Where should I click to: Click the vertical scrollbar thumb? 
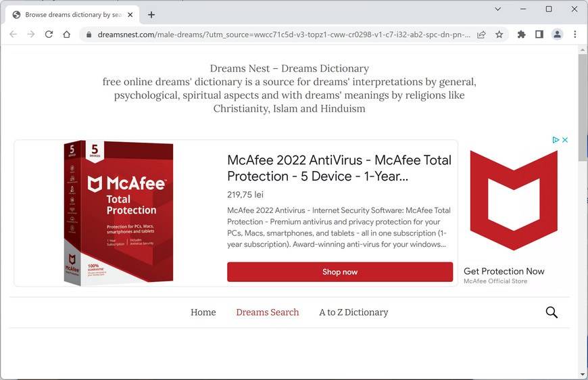tap(583, 108)
